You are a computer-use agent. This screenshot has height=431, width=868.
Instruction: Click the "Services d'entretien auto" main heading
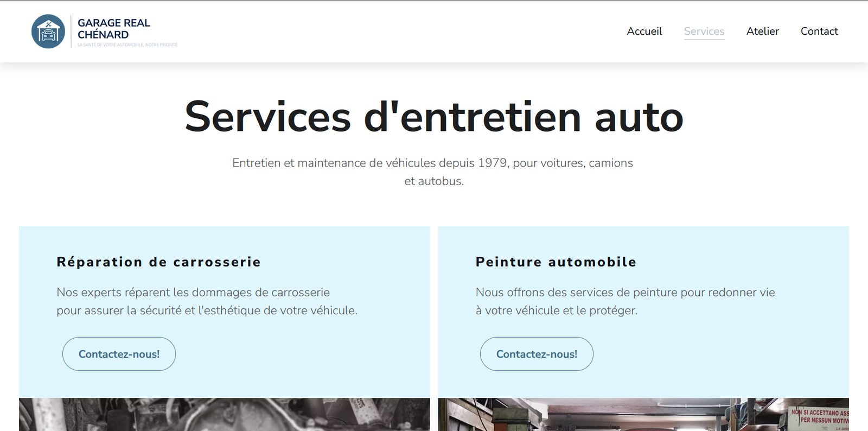pos(433,117)
